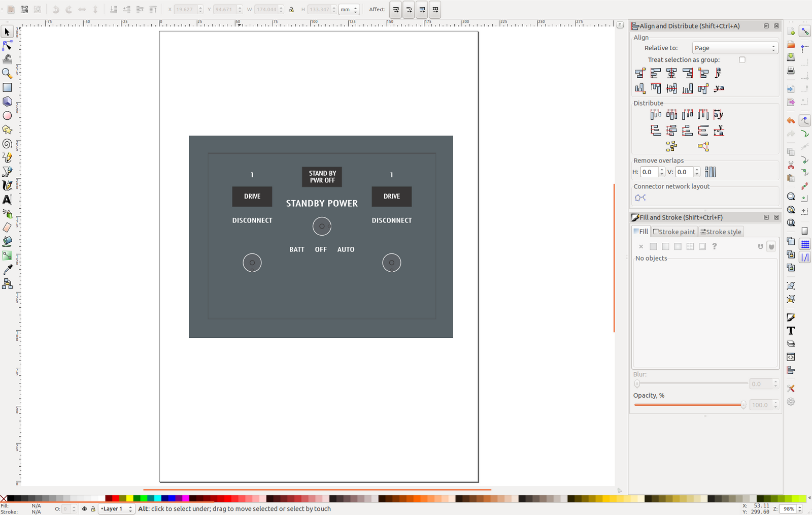812x515 pixels.
Task: Open the mm units dropdown
Action: (349, 10)
